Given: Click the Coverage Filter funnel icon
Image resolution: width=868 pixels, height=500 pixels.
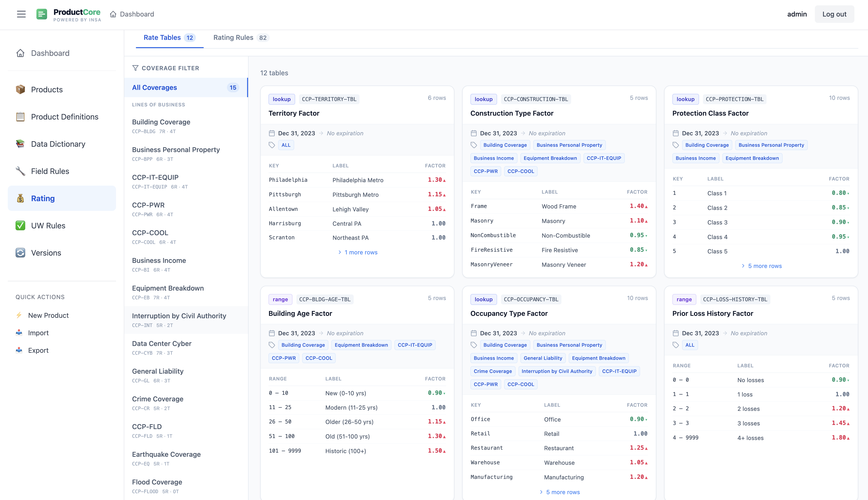Looking at the screenshot, I should (135, 68).
